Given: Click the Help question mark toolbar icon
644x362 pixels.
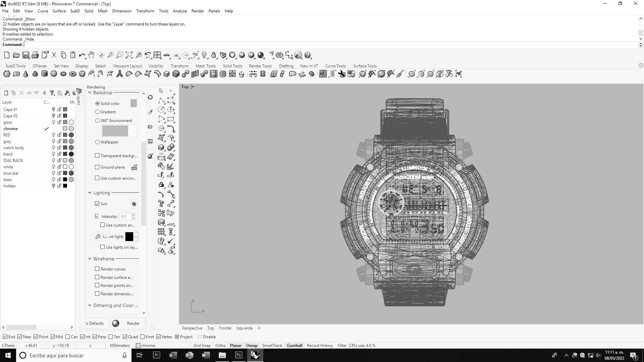Looking at the screenshot, I should click(308, 55).
